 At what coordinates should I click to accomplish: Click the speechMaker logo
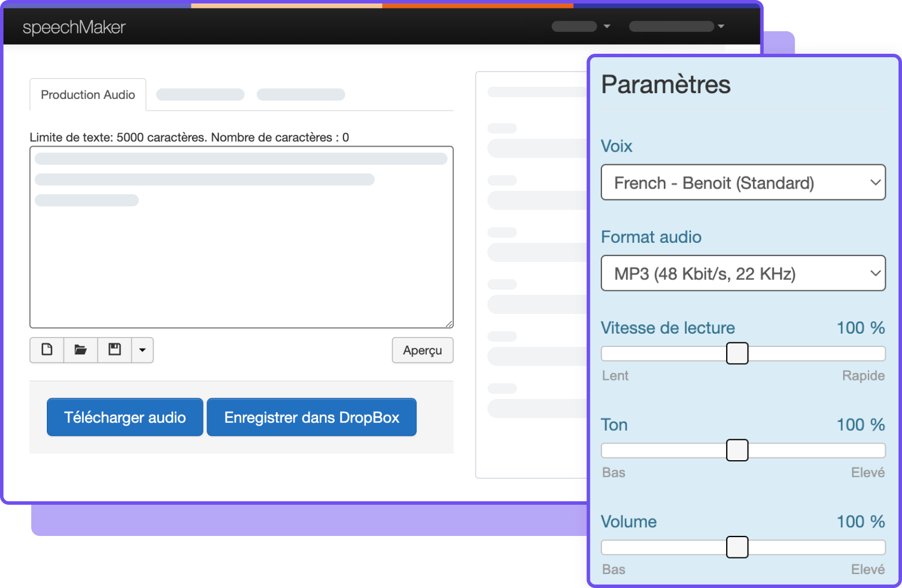(x=73, y=27)
